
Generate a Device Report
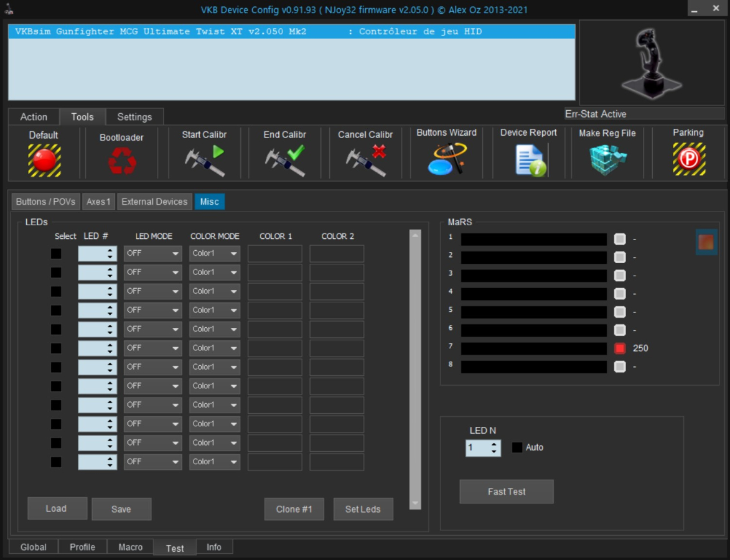[529, 160]
